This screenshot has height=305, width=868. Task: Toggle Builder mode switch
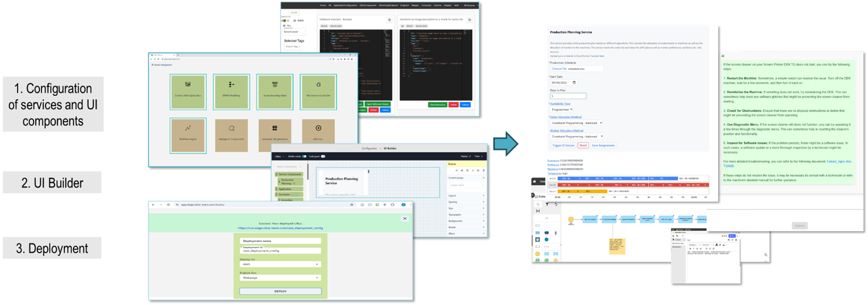304,156
